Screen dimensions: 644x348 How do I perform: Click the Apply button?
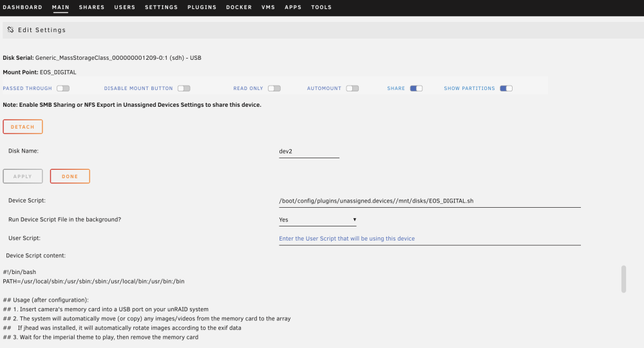coord(23,176)
